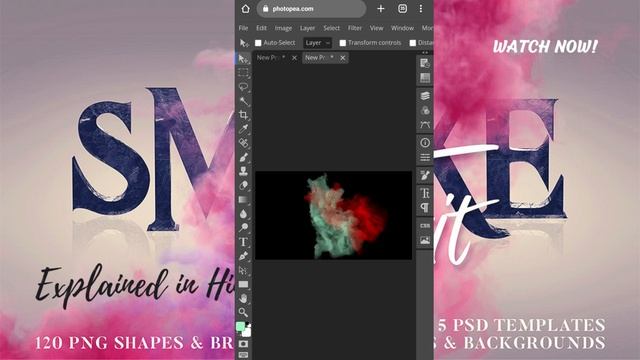
Task: Click the photopea.com address bar
Action: point(311,9)
